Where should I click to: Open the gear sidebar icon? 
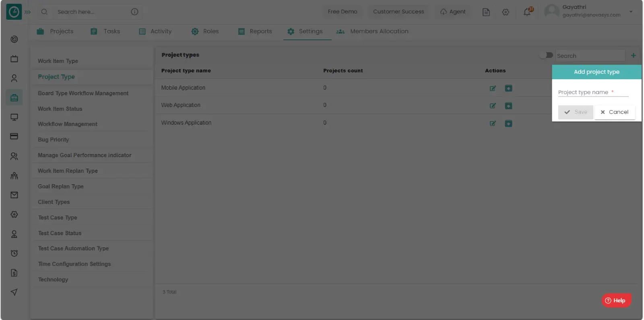pyautogui.click(x=14, y=214)
